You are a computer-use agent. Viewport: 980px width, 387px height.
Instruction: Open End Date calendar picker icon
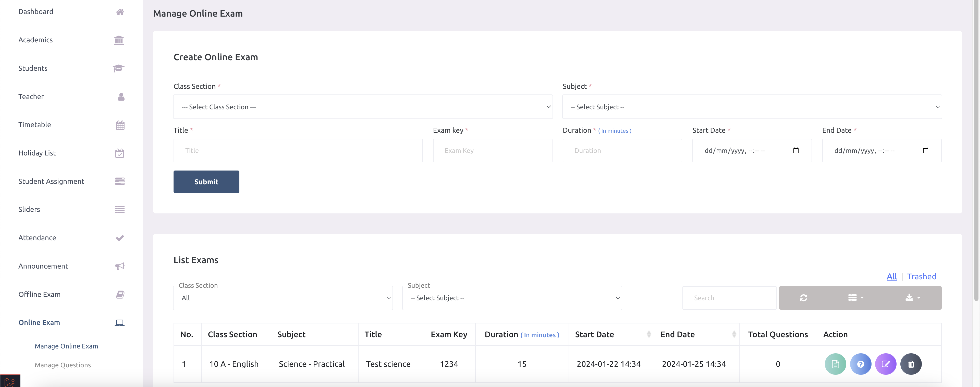[x=925, y=151]
